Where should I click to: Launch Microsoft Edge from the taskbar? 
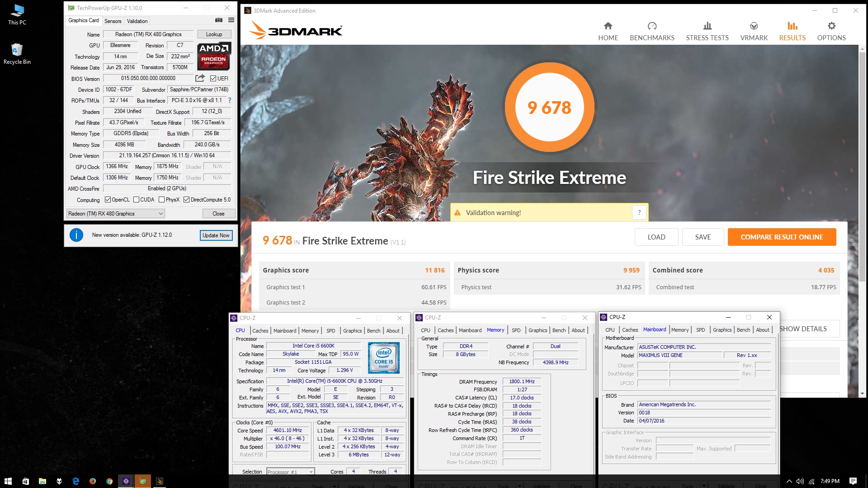pos(75,481)
